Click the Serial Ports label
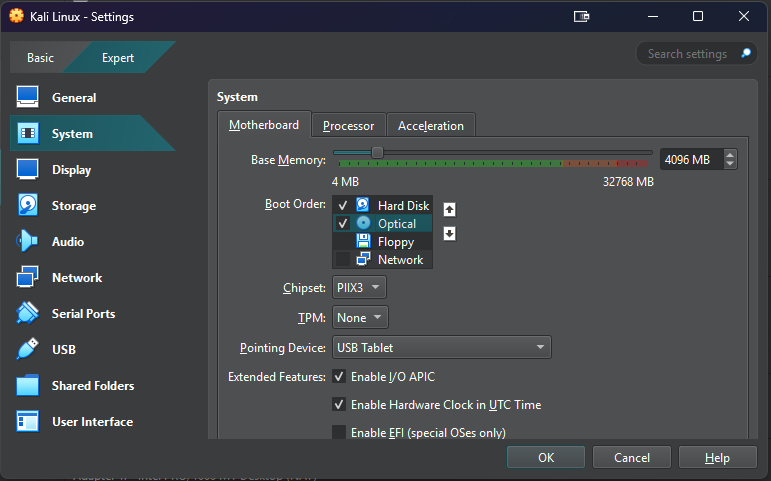771x481 pixels. 84,313
